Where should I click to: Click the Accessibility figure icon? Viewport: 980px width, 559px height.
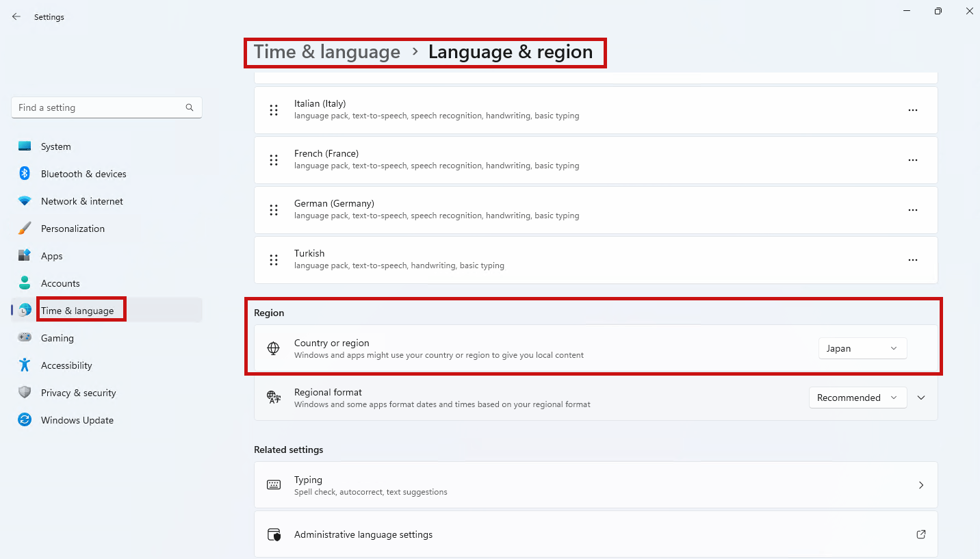click(x=25, y=365)
